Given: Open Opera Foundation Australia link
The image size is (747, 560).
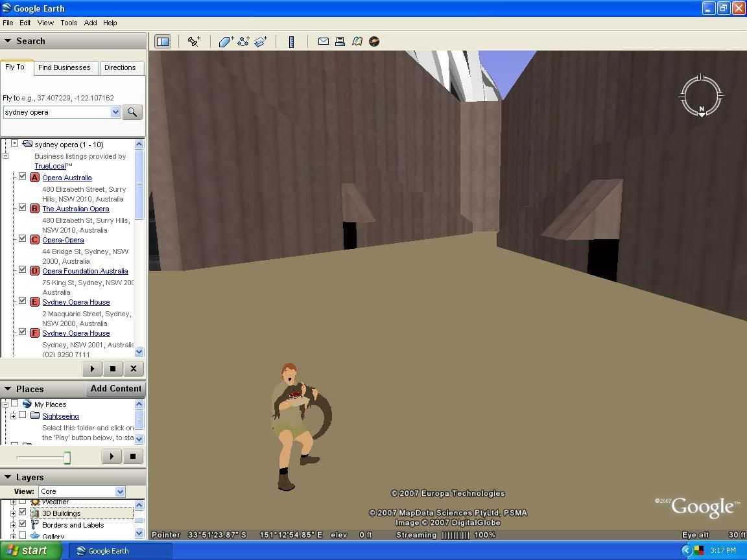Looking at the screenshot, I should pos(86,271).
